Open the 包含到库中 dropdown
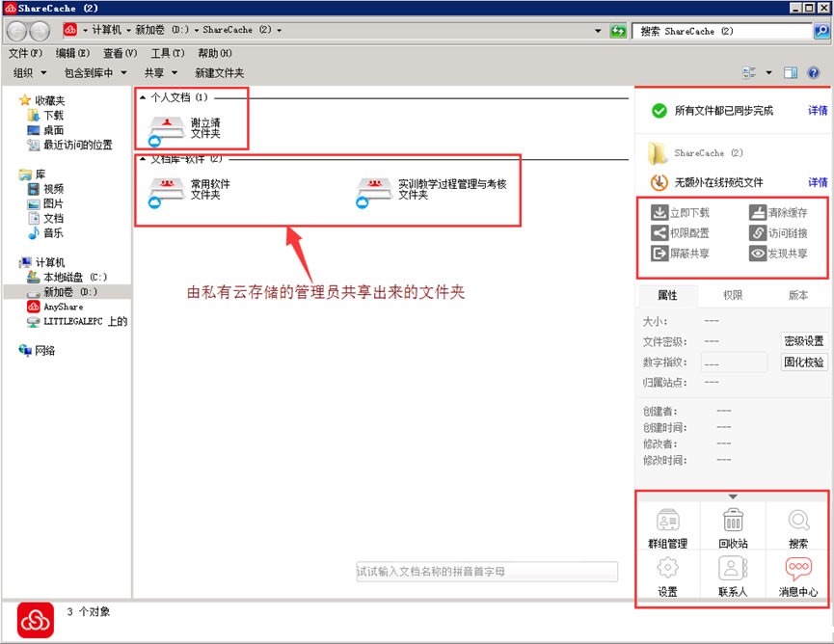 pyautogui.click(x=95, y=73)
